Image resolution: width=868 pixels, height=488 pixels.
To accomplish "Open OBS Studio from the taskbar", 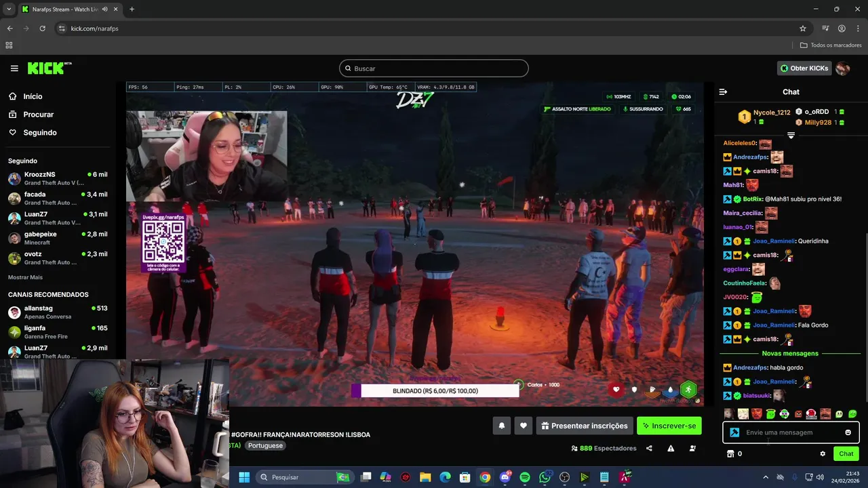I will [x=565, y=477].
